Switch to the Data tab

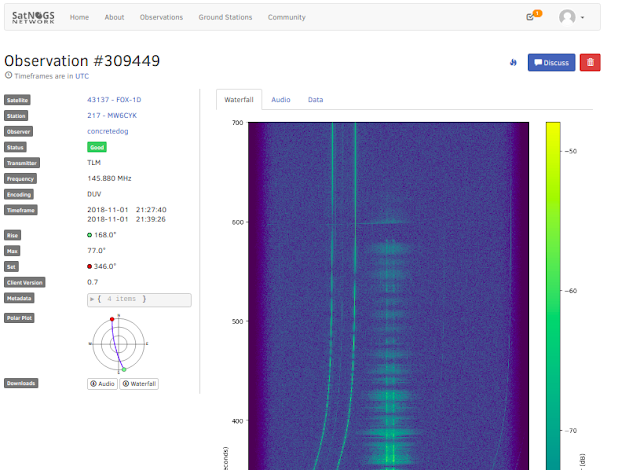(x=316, y=100)
